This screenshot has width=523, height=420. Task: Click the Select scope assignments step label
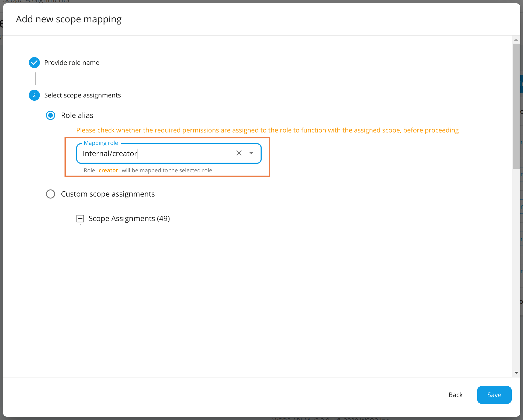pos(82,95)
